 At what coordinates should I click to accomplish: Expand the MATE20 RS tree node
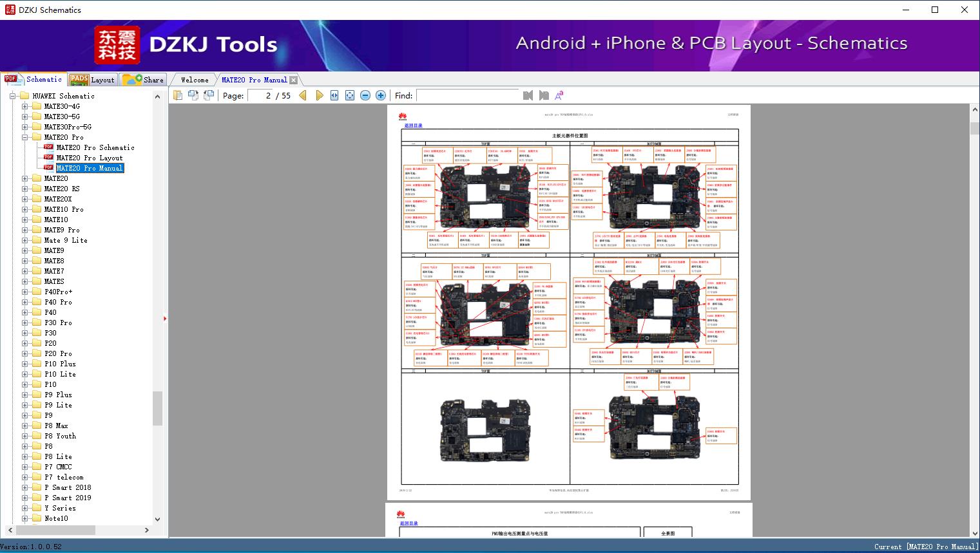(x=25, y=189)
